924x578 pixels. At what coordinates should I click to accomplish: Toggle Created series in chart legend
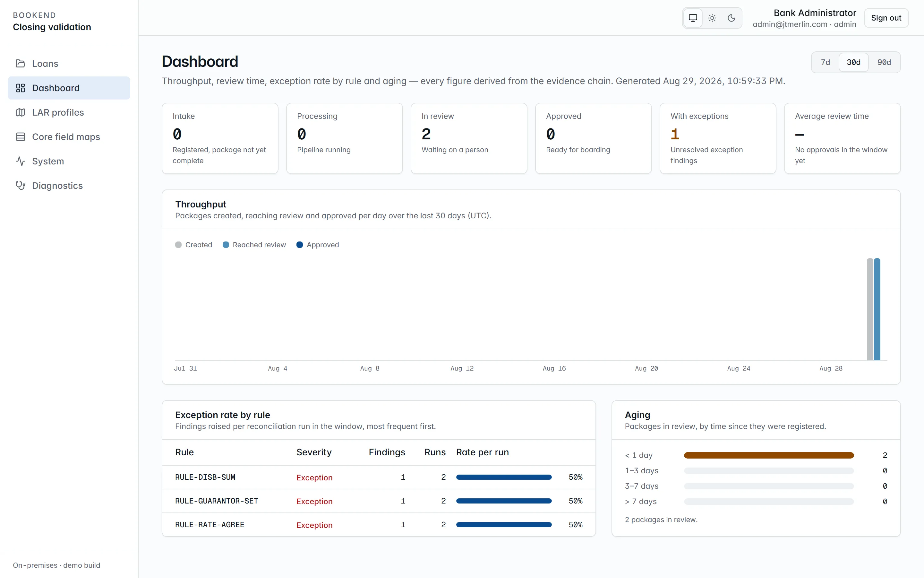point(193,245)
